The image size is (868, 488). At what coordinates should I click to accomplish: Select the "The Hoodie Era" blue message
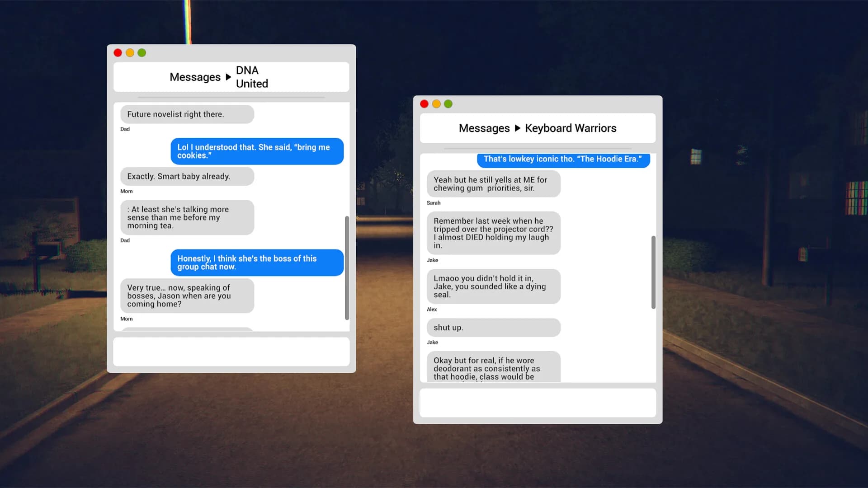pos(564,160)
